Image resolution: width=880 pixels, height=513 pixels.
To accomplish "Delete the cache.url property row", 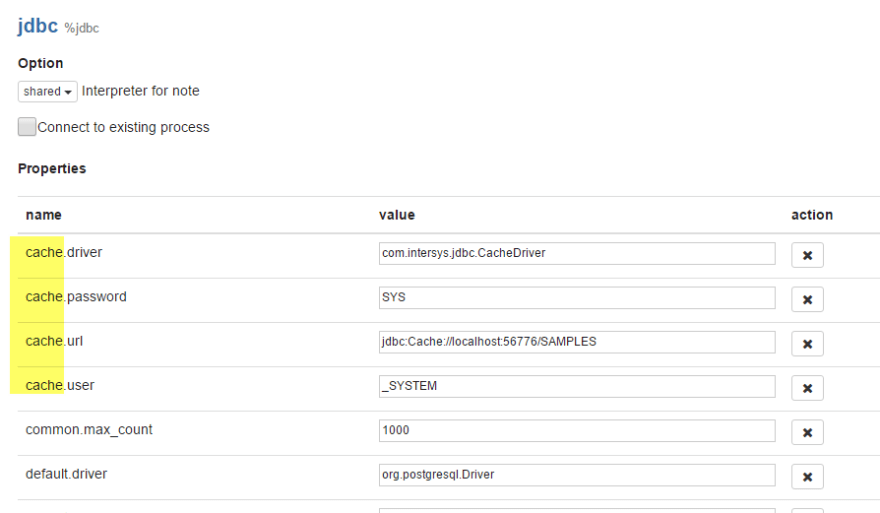I will [807, 343].
